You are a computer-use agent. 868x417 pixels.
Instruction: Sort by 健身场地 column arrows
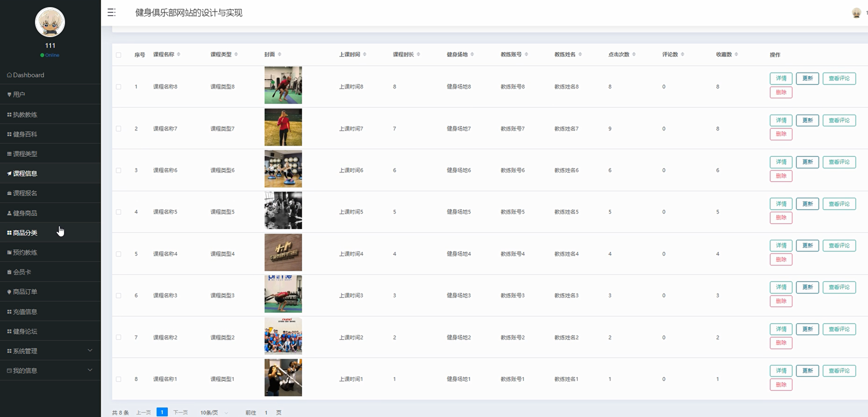tap(472, 54)
